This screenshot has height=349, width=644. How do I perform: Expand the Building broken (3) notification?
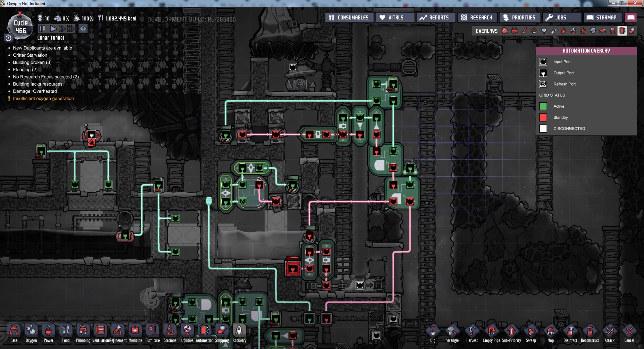click(x=32, y=62)
